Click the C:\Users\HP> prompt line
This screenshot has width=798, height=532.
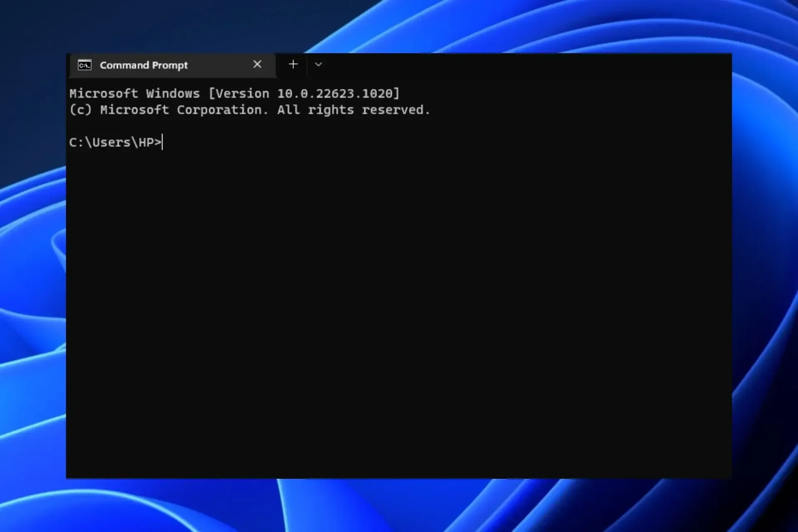point(115,142)
